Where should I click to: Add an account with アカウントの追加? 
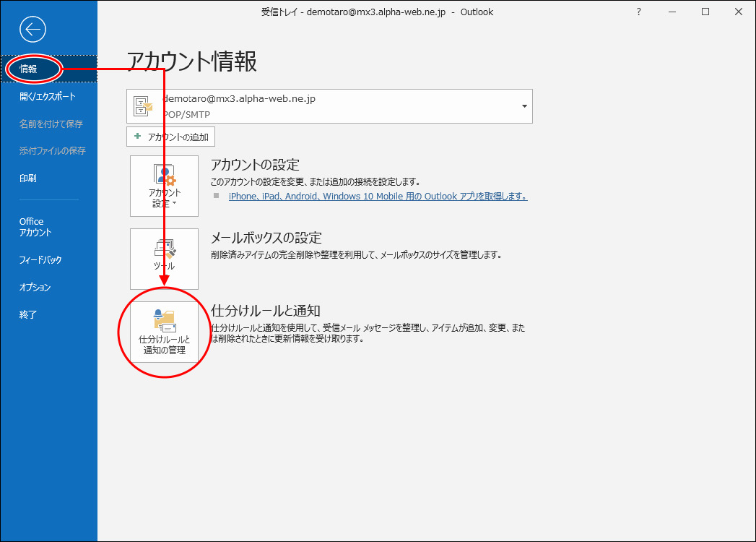[170, 137]
